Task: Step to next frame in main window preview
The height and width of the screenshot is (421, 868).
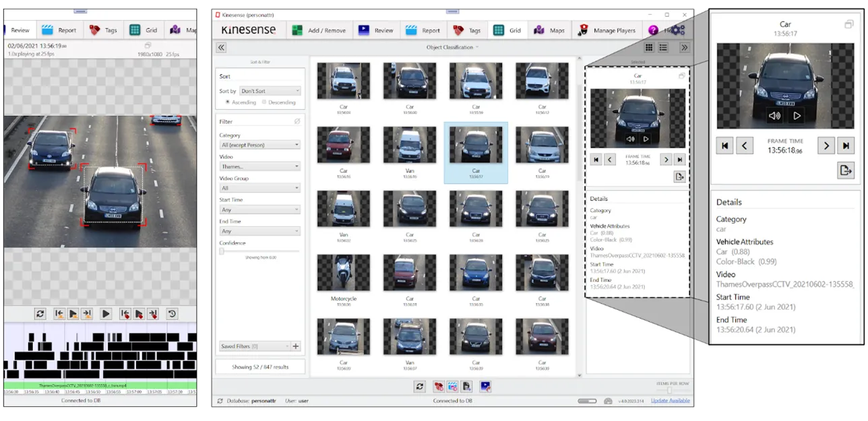Action: point(666,160)
